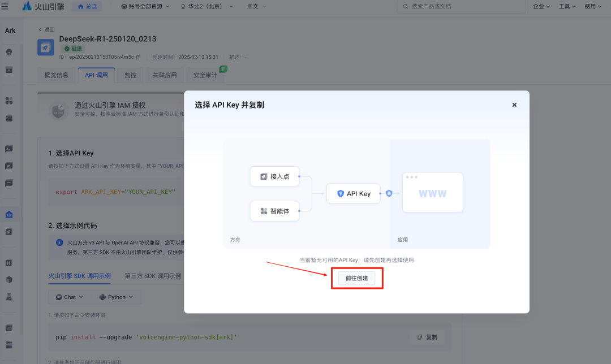Expand the 工具 menu
Viewport: 611px width, 364px height.
[567, 7]
